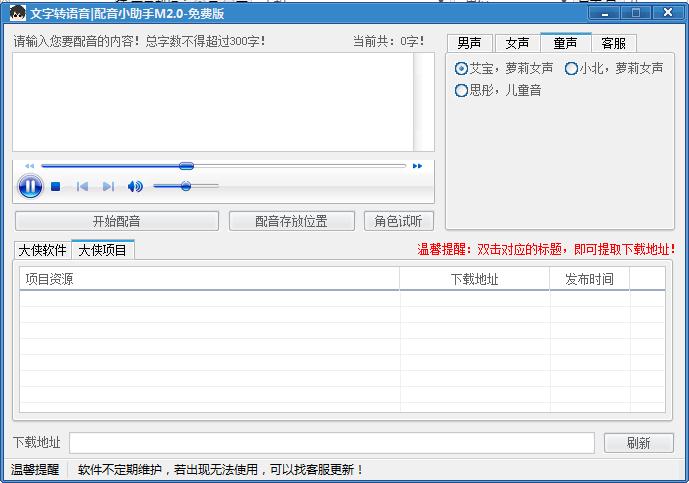Screen dimensions: 689x483
Task: Skip to previous track in player
Action: tap(83, 187)
